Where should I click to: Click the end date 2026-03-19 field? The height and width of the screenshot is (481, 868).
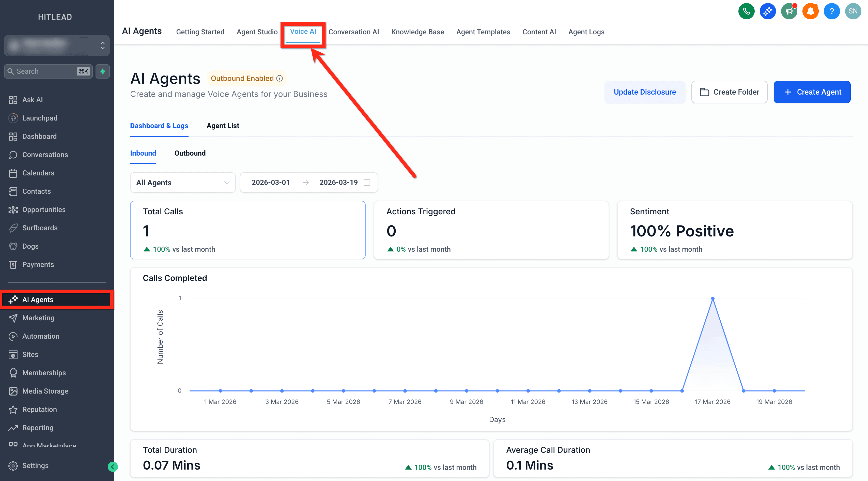point(338,182)
